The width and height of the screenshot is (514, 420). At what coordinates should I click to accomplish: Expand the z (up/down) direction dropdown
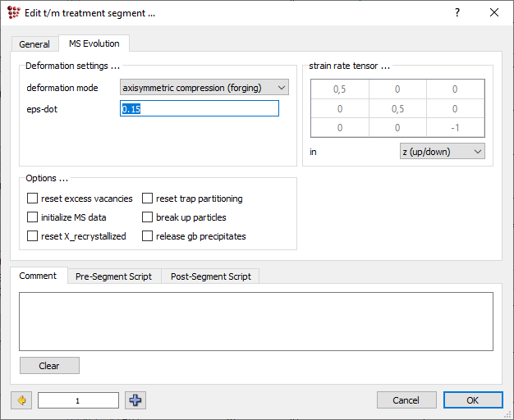click(441, 152)
